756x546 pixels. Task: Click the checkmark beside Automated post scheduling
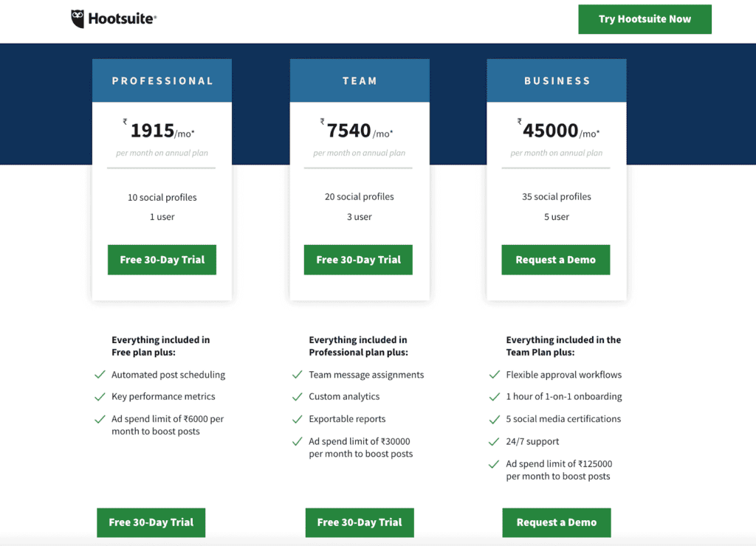tap(100, 374)
